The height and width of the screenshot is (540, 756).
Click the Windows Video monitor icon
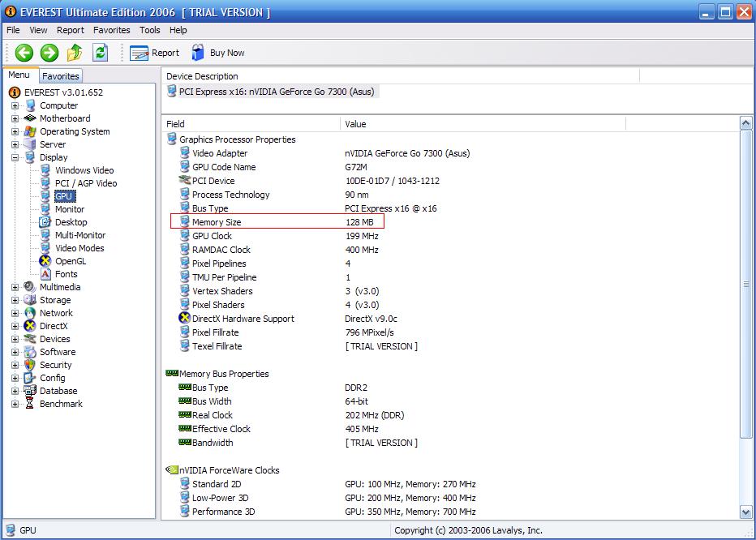(x=45, y=170)
